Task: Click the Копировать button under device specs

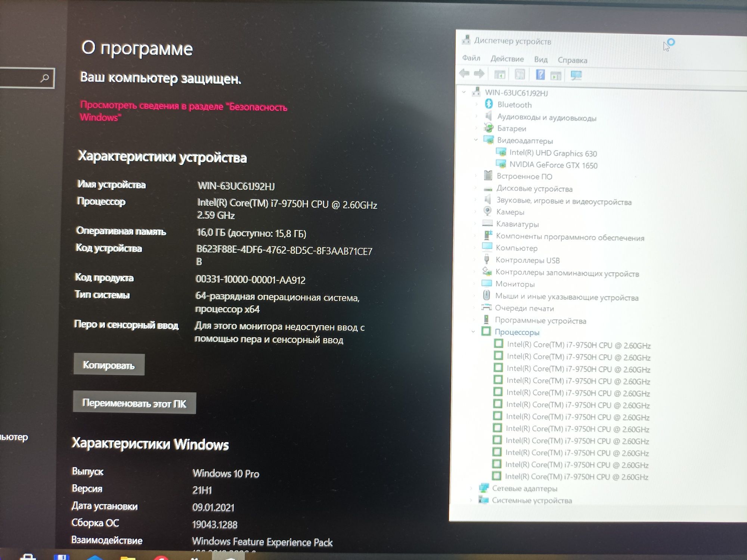Action: pyautogui.click(x=109, y=364)
